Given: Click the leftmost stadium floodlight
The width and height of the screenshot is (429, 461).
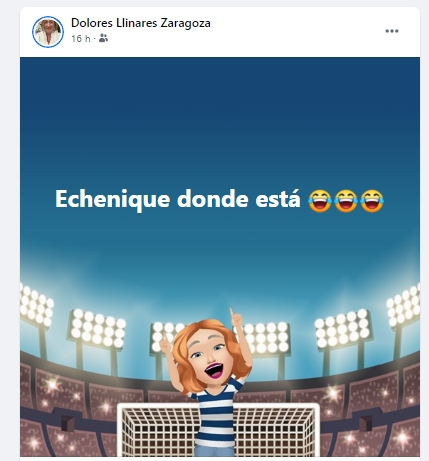Looking at the screenshot, I should 36,305.
